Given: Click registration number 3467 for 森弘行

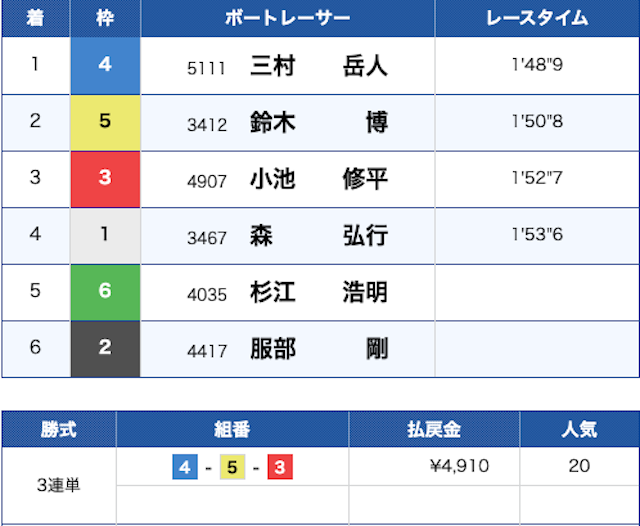Looking at the screenshot, I should point(207,238).
